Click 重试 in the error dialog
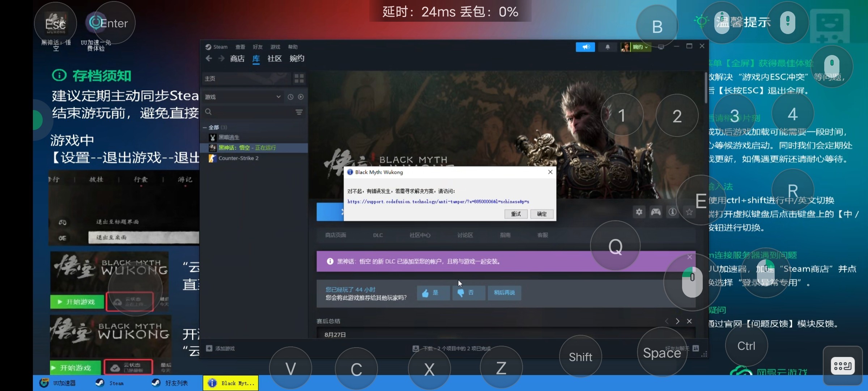 [516, 214]
